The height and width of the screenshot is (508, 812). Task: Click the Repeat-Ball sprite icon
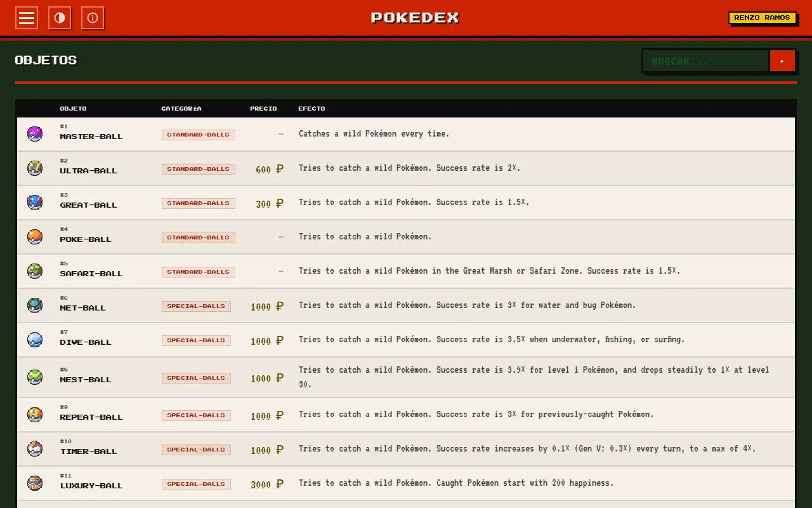[35, 415]
